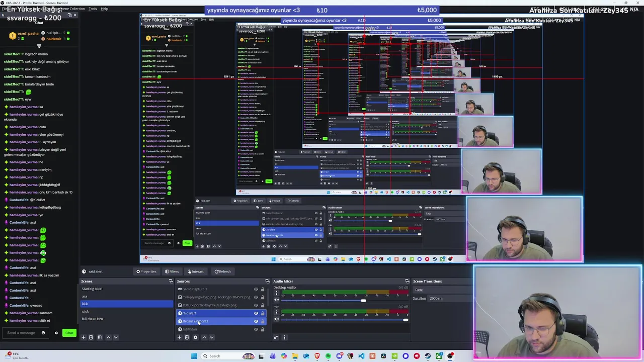The height and width of the screenshot is (362, 644).
Task: Open Audio Mixer menu dots at bottom
Action: [x=284, y=337]
